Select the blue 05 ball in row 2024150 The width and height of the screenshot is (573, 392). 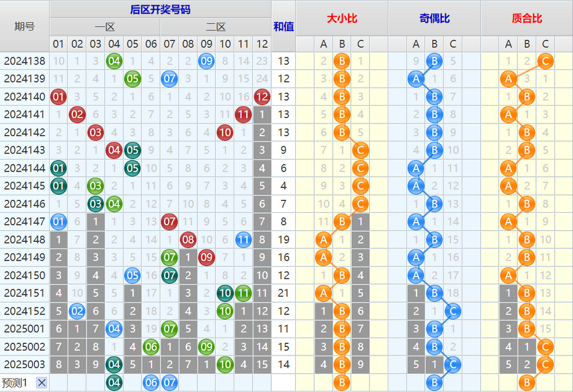pos(132,275)
